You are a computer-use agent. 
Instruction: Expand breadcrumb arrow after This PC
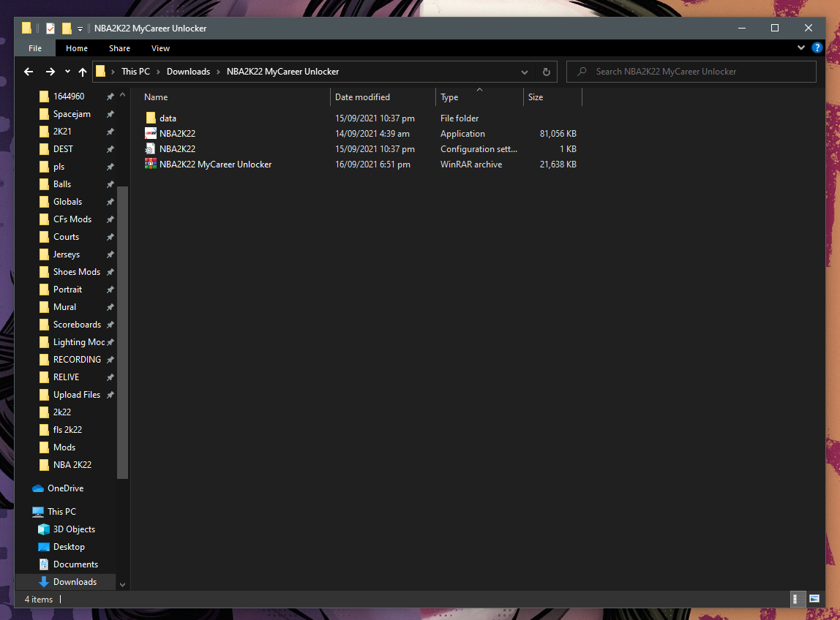pyautogui.click(x=158, y=72)
